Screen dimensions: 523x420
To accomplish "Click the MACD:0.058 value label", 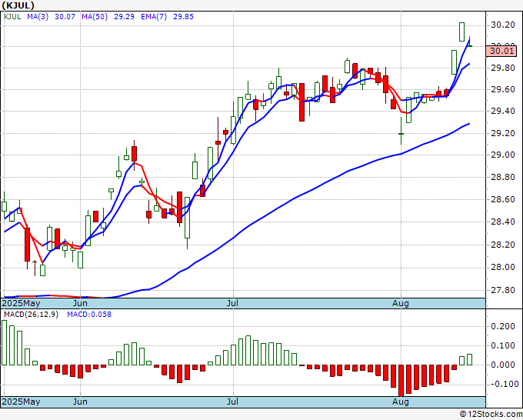I will pyautogui.click(x=89, y=315).
